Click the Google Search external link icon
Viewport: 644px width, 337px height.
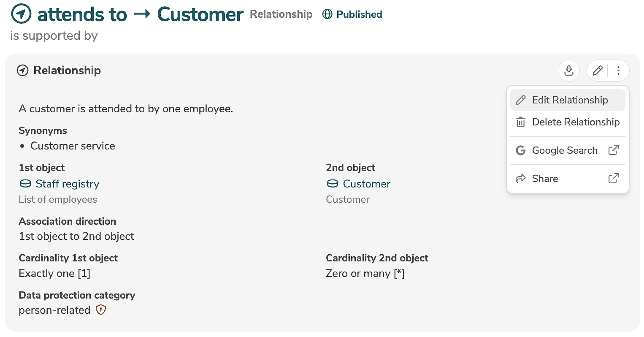[x=613, y=150]
